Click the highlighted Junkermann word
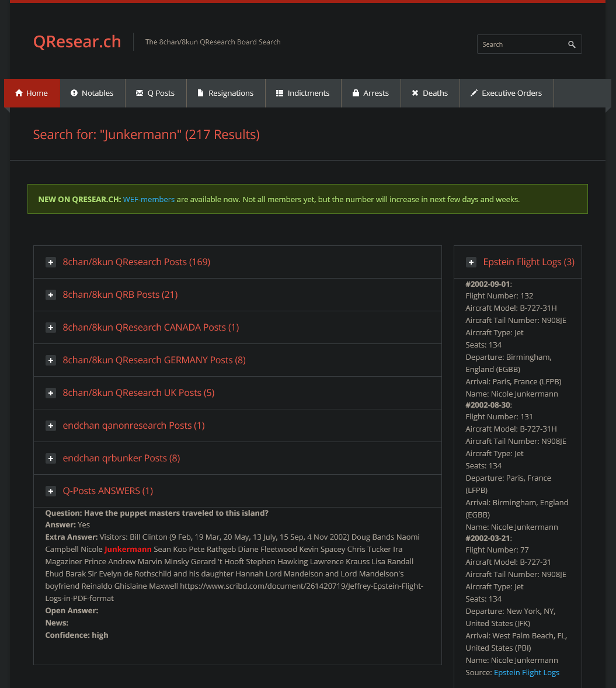Screen dimensions: 616x688 [128, 550]
